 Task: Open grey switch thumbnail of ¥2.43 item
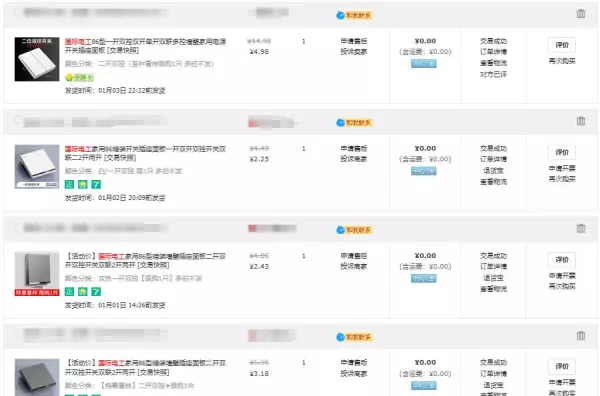[37, 274]
